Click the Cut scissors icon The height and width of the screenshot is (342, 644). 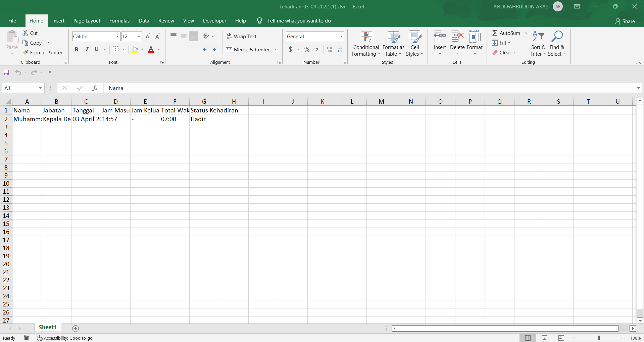point(25,33)
